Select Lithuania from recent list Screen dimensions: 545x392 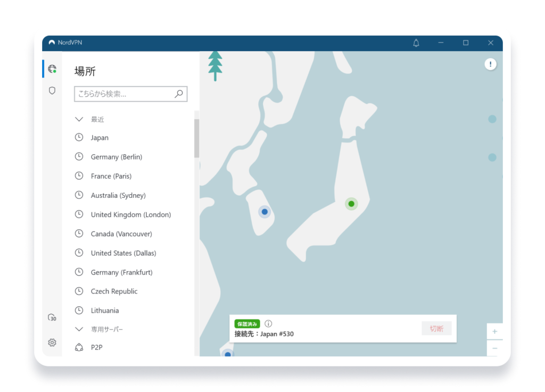(x=105, y=311)
